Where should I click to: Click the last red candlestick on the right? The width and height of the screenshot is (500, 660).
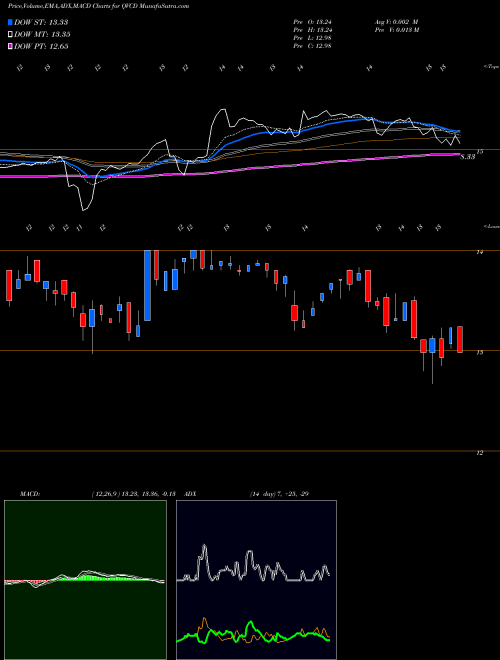(460, 339)
